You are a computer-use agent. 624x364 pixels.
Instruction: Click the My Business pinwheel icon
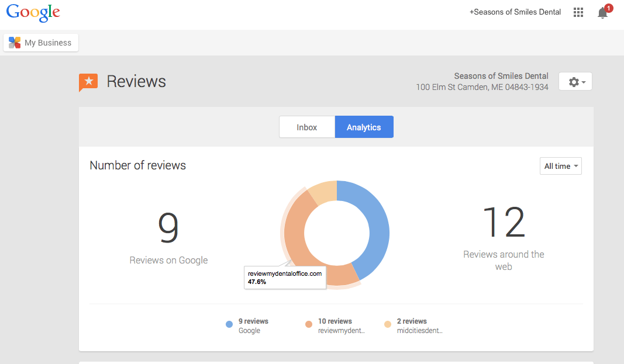point(15,43)
